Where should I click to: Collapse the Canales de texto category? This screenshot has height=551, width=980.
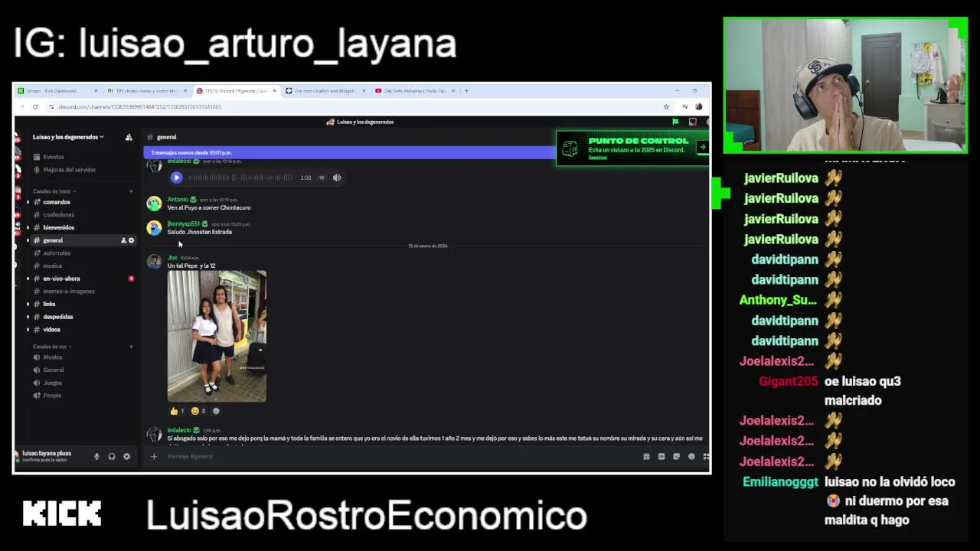click(54, 191)
